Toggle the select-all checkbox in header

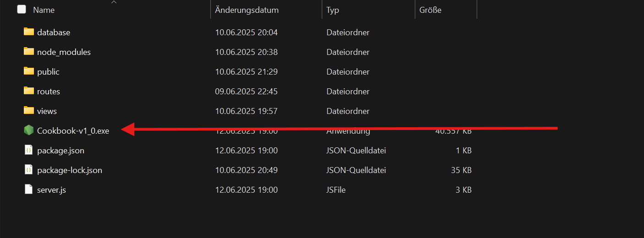22,9
